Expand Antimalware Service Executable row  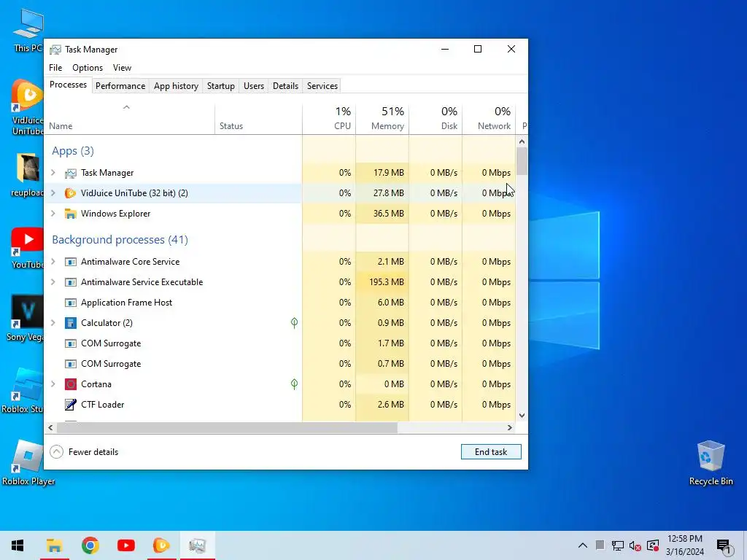click(x=53, y=282)
